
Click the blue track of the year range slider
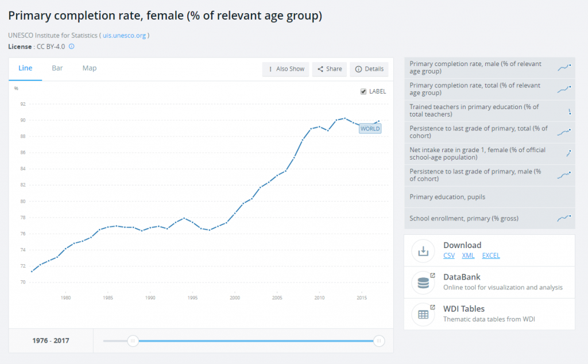(256, 341)
